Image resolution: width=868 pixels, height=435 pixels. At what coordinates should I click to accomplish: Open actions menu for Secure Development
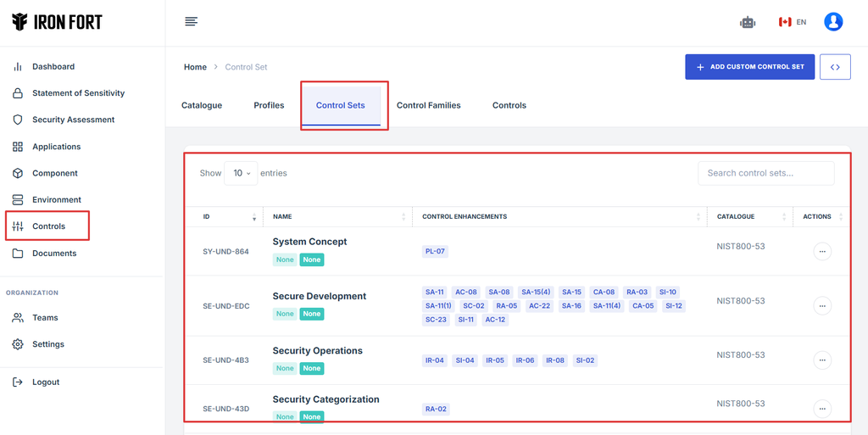[821, 306]
